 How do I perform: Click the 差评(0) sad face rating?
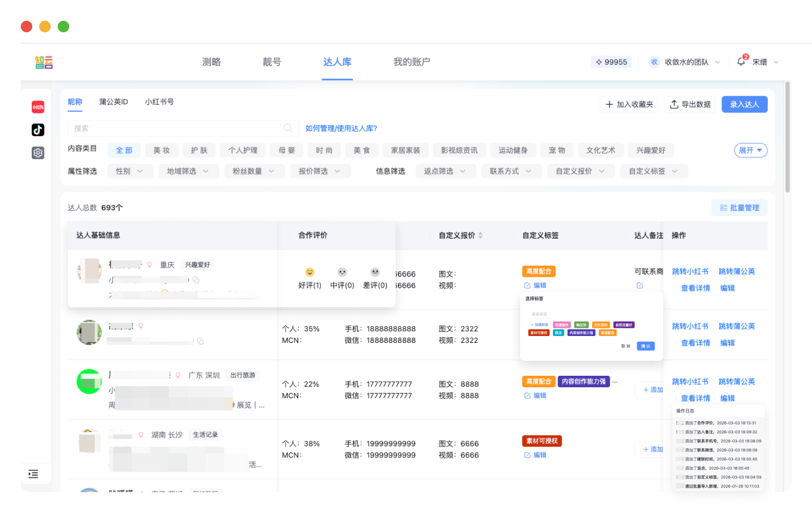tap(375, 273)
